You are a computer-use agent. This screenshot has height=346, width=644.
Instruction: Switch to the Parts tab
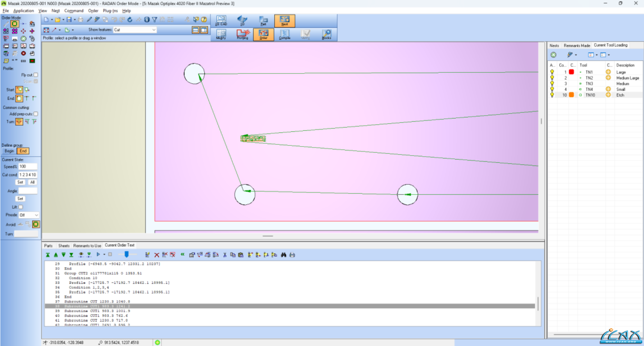[x=48, y=246]
